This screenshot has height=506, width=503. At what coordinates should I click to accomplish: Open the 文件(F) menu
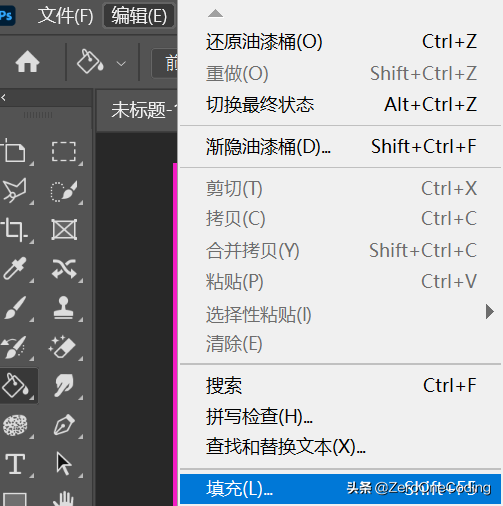pyautogui.click(x=65, y=16)
